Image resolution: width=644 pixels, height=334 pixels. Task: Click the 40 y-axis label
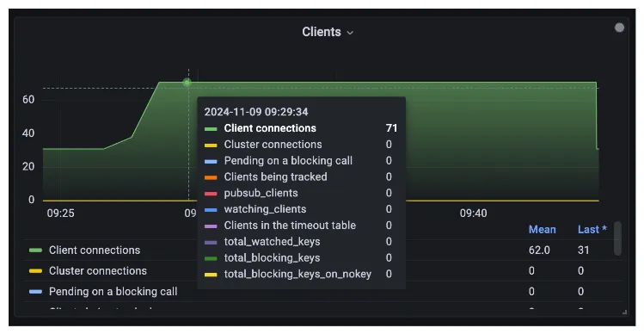(x=28, y=133)
